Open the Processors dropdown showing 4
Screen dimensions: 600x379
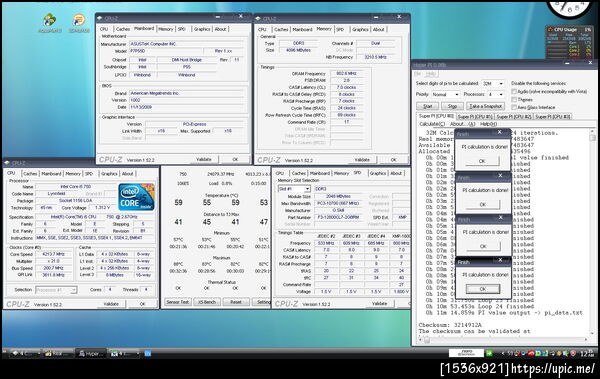tap(496, 94)
